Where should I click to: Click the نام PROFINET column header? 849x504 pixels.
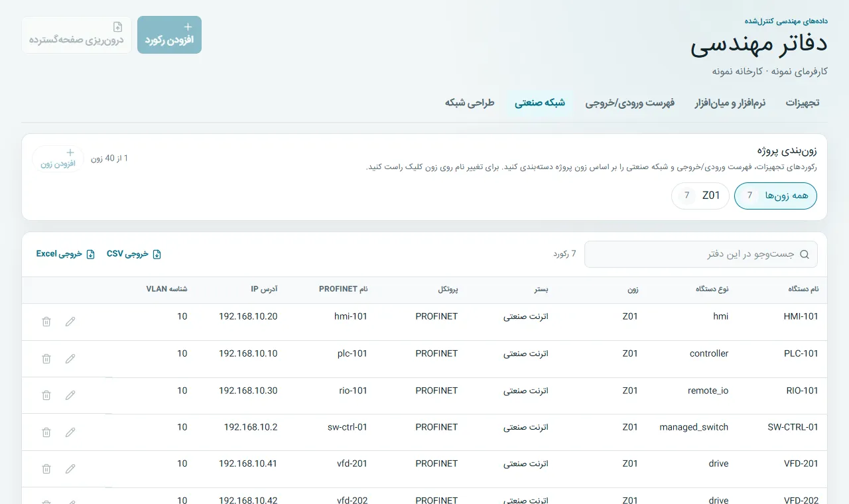(343, 289)
